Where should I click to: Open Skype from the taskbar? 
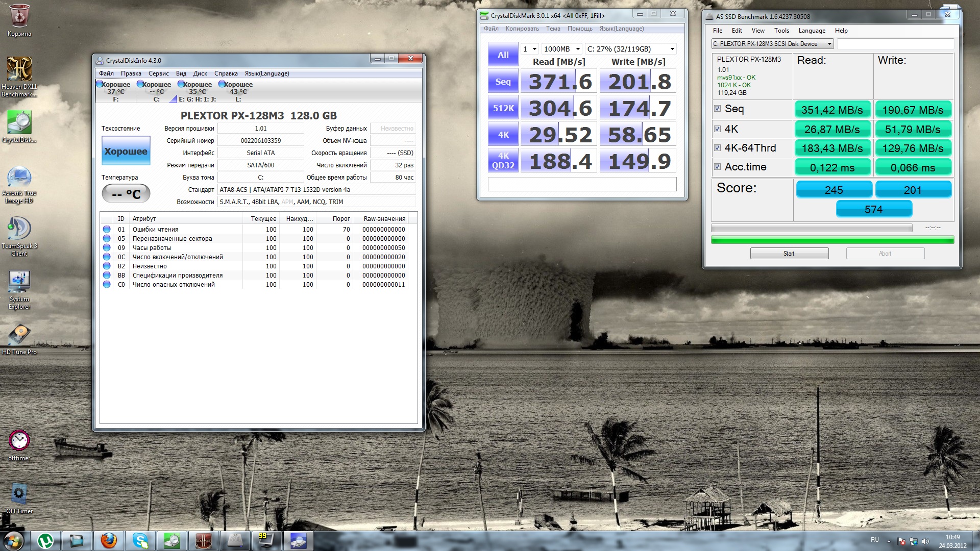140,540
